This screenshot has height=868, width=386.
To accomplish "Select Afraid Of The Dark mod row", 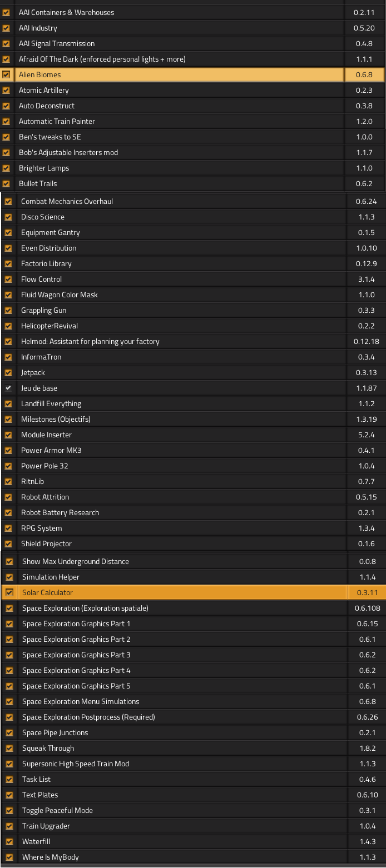I will pyautogui.click(x=179, y=59).
